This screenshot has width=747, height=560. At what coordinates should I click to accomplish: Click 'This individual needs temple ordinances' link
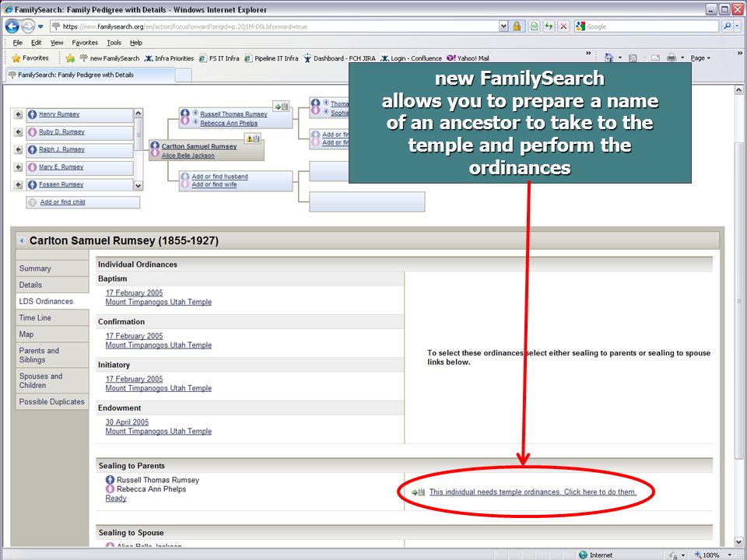532,492
